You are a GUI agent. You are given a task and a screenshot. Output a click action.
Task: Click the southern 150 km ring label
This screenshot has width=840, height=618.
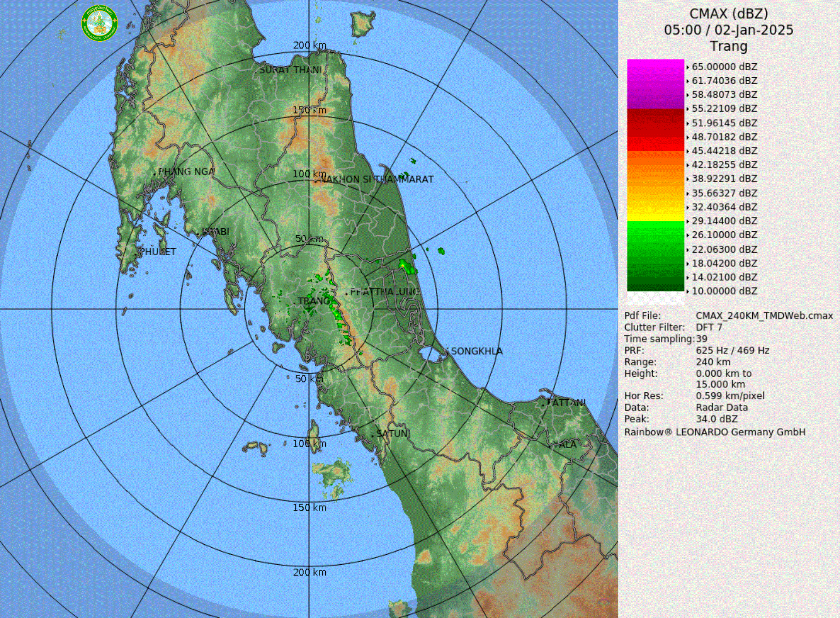tap(309, 508)
